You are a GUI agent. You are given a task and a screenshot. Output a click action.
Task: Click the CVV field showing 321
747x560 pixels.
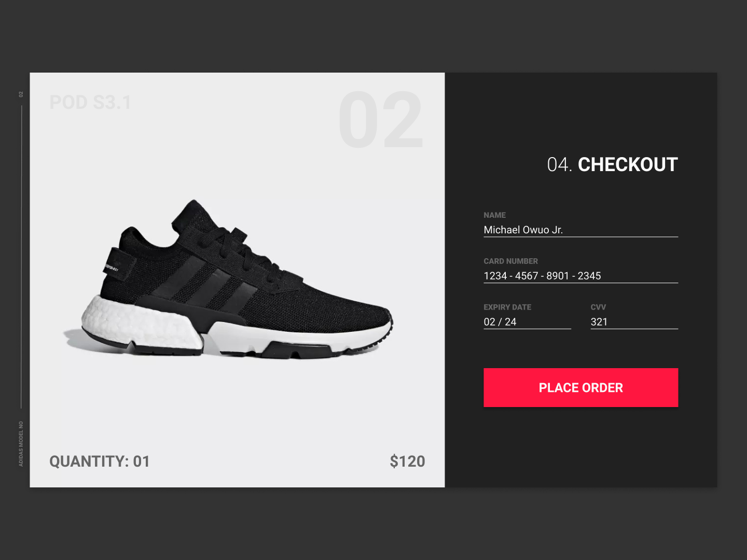[x=634, y=322]
